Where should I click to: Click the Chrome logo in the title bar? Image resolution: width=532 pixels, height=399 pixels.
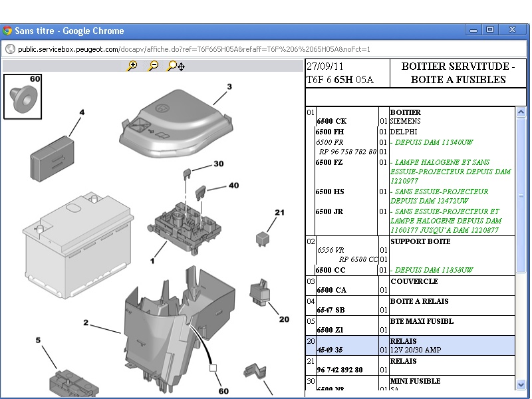point(7,31)
